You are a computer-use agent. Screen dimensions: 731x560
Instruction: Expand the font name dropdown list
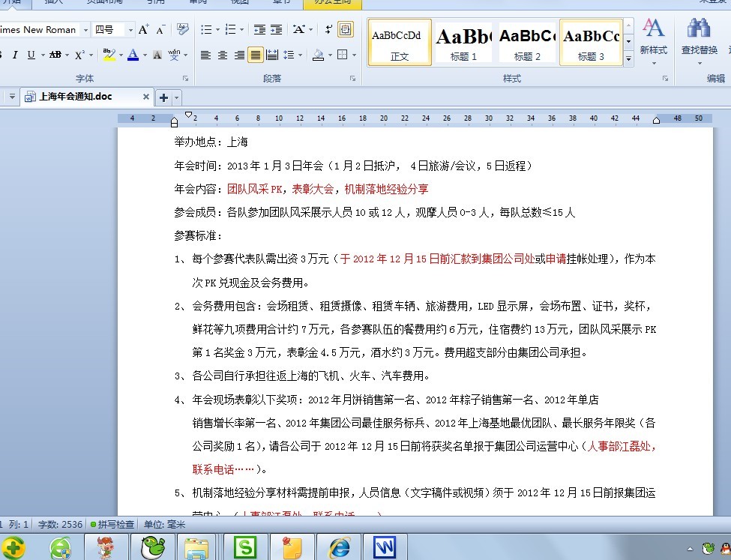[x=85, y=30]
